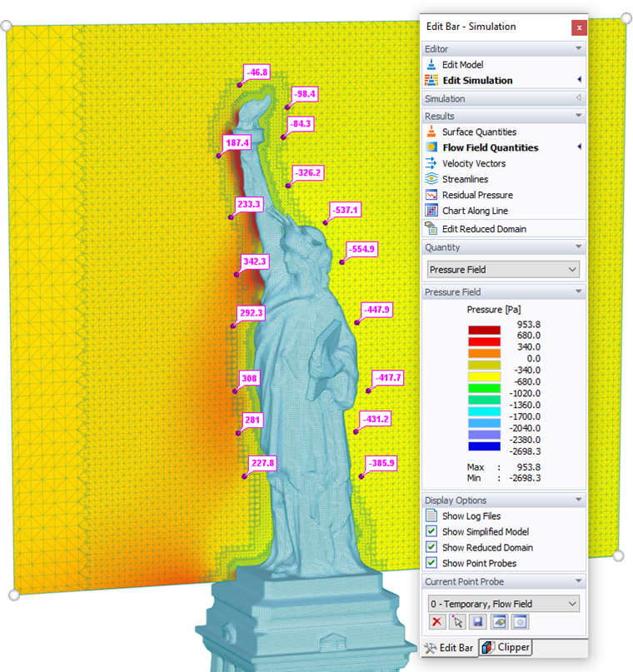Click the Velocity Vectors arrows icon
The height and width of the screenshot is (672, 633).
point(431,163)
